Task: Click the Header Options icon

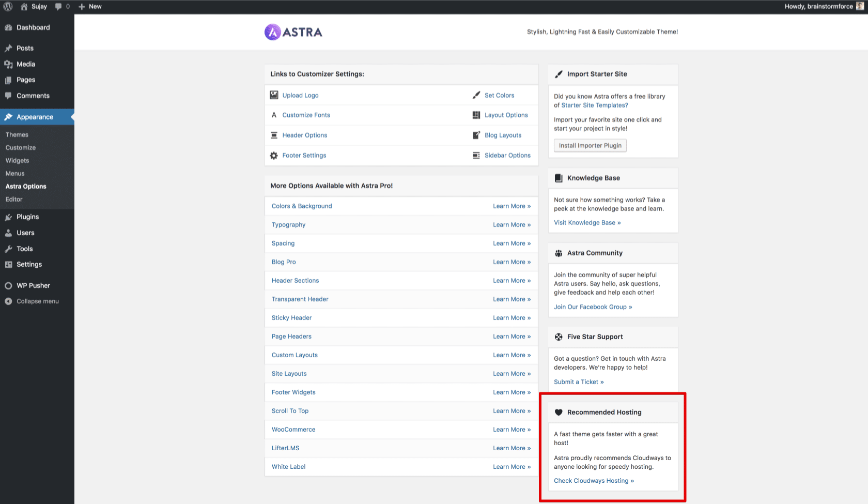Action: coord(274,135)
